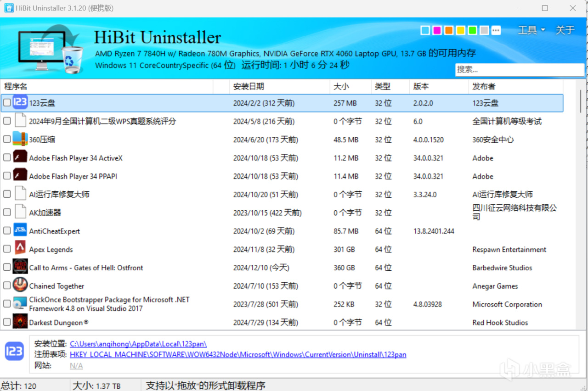Screen dimensions: 588x391
Task: Sort by the 版本 column header
Action: [x=439, y=86]
